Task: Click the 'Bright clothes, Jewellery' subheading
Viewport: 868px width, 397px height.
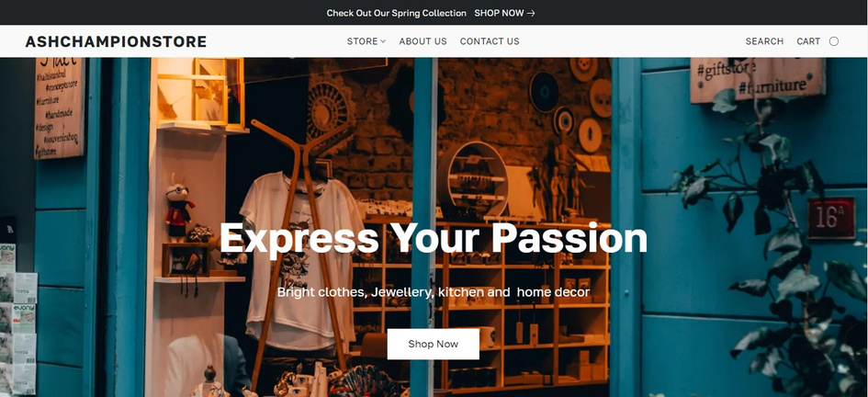Action: [x=434, y=292]
